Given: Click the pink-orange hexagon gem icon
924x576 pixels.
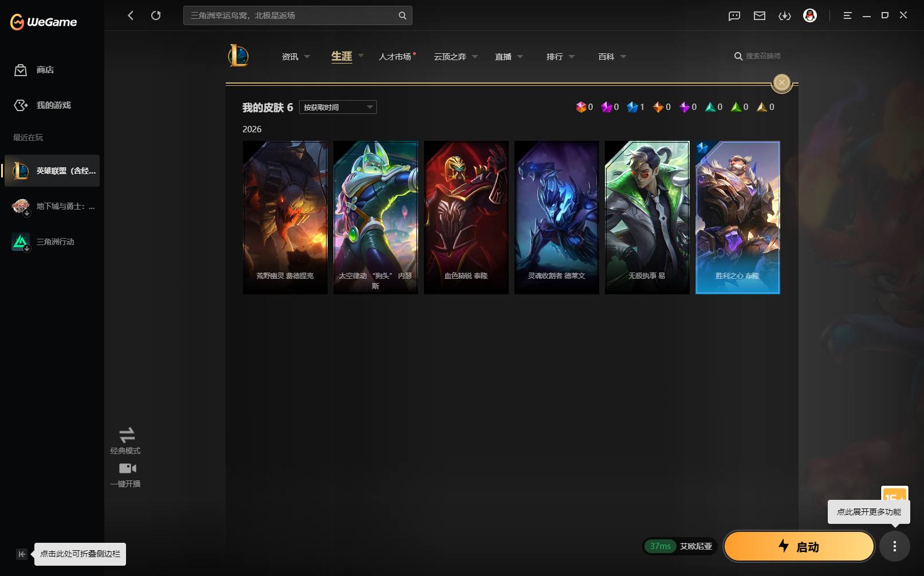Looking at the screenshot, I should click(x=581, y=107).
